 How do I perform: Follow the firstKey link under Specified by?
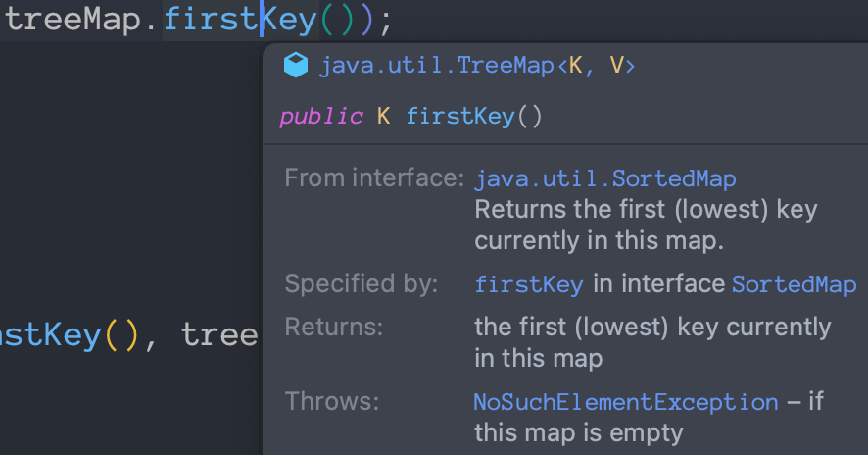click(x=529, y=284)
